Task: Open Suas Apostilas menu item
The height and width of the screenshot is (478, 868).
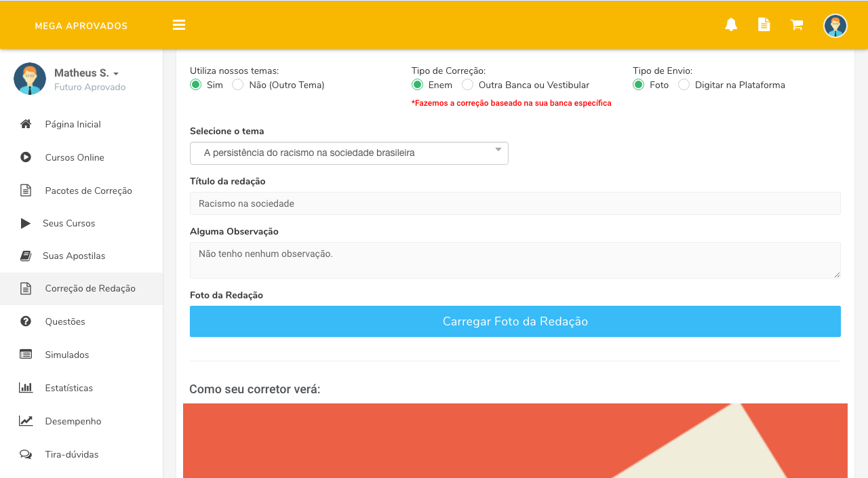Action: [81, 256]
